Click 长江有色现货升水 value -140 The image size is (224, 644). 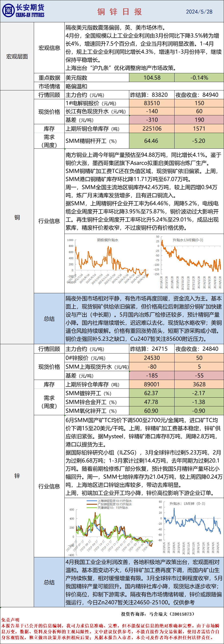[152, 111]
